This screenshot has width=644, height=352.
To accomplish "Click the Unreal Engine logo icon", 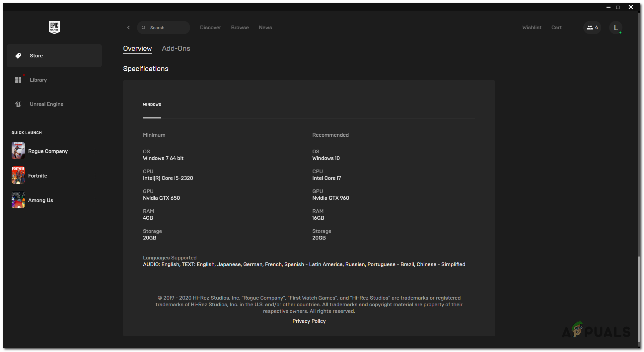I will [x=18, y=104].
